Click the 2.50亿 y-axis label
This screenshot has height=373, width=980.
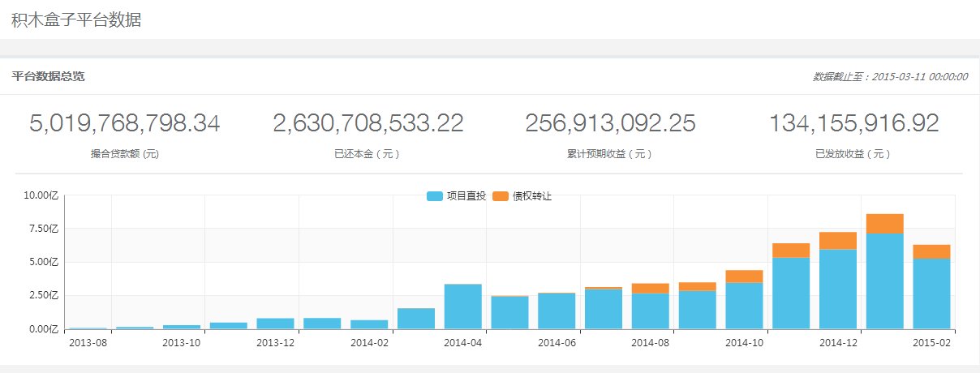click(45, 295)
